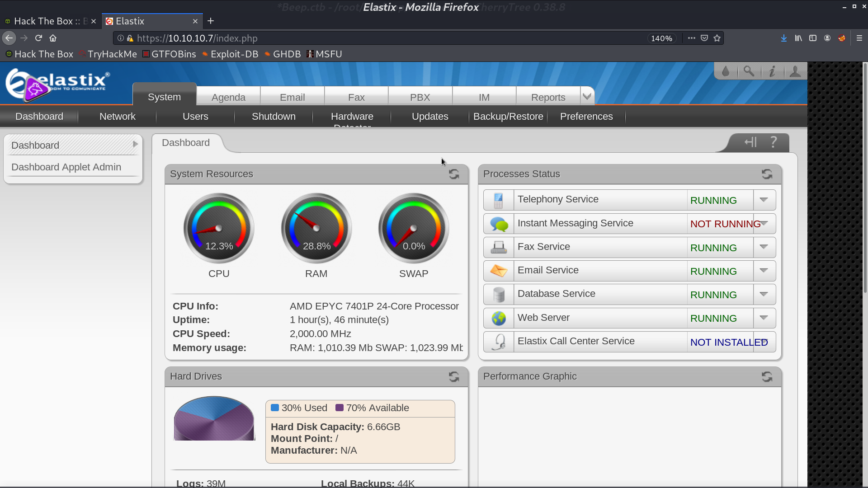Refresh the System Resources applet
Screen dimensions: 868x488
pos(454,174)
